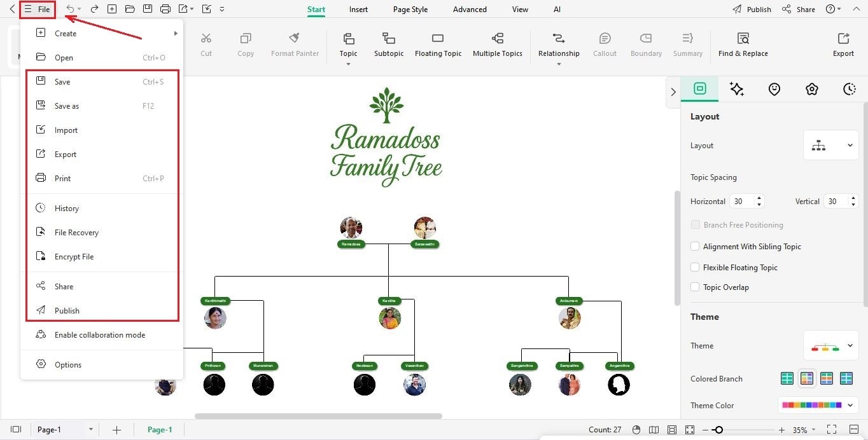The width and height of the screenshot is (868, 440).
Task: Click the zoom out minus button
Action: click(x=705, y=430)
